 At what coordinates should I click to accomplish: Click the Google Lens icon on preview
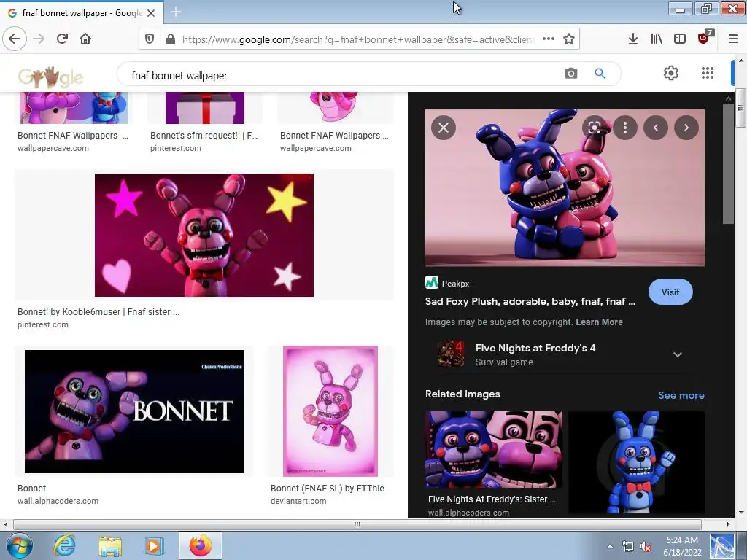pos(595,128)
